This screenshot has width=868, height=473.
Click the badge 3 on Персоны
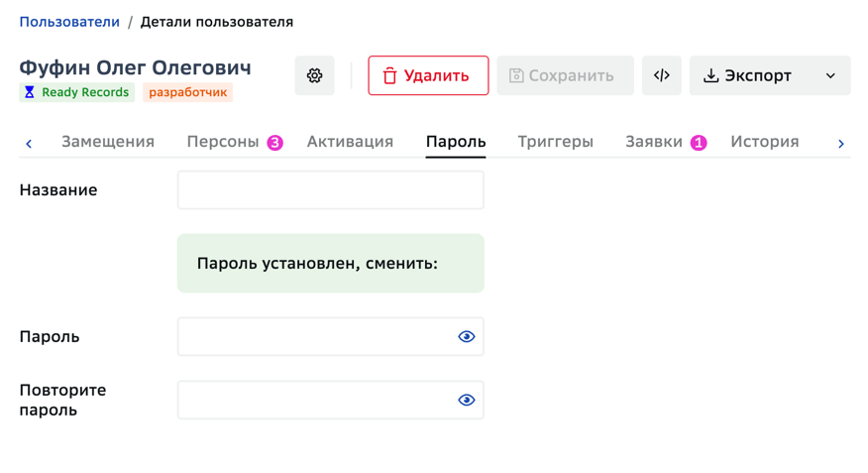coord(275,143)
